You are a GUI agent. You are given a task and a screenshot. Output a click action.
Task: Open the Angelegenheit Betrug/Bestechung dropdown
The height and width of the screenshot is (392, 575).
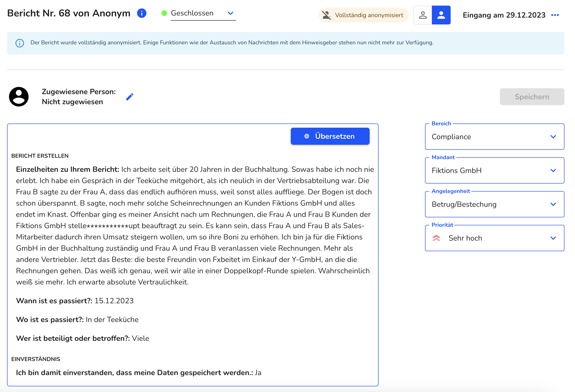click(x=494, y=204)
